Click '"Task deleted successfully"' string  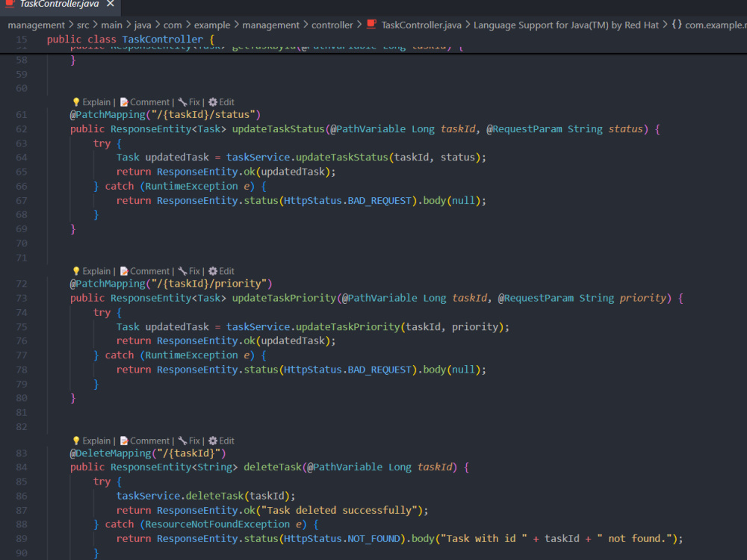click(x=341, y=510)
